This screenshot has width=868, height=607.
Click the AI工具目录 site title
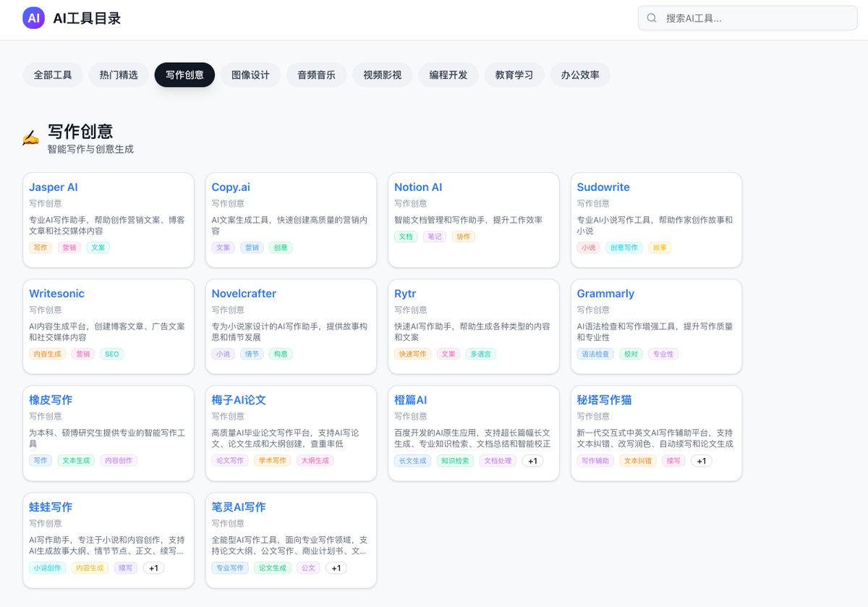[x=87, y=18]
